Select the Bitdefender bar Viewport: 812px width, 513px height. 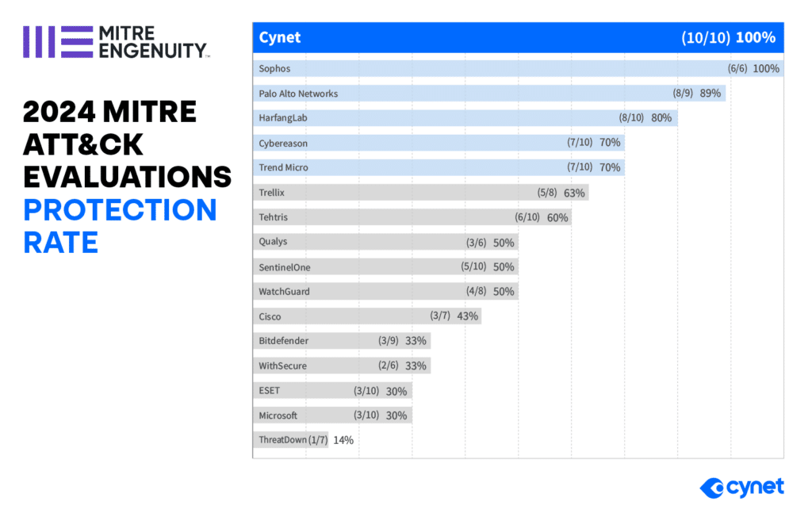(x=342, y=341)
